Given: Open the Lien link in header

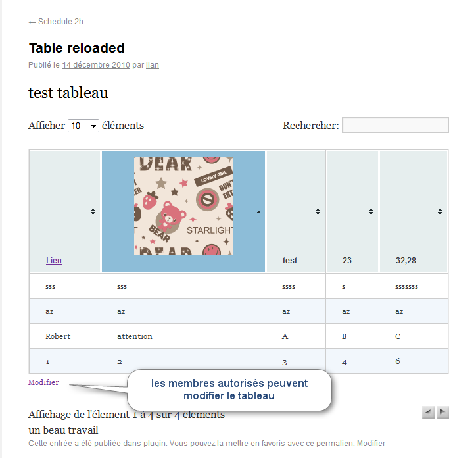Looking at the screenshot, I should click(54, 261).
